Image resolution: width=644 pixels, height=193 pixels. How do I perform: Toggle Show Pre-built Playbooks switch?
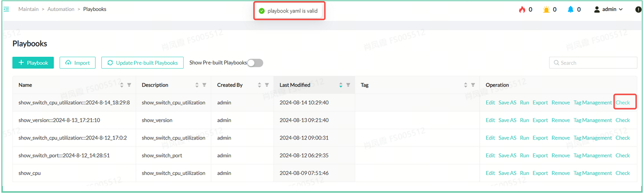click(255, 63)
